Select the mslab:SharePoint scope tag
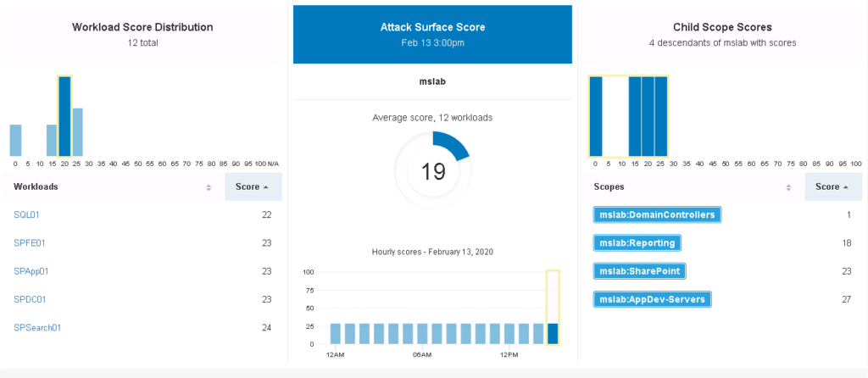The image size is (868, 378). [x=639, y=271]
